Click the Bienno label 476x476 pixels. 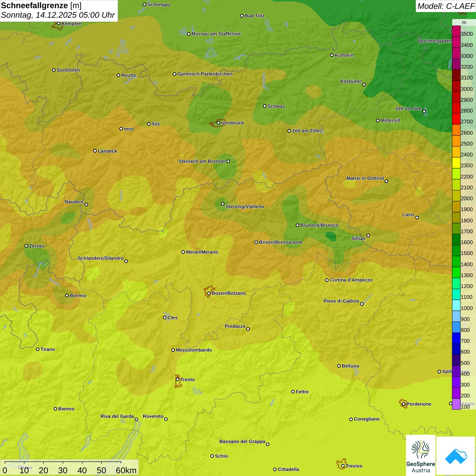[x=66, y=409]
